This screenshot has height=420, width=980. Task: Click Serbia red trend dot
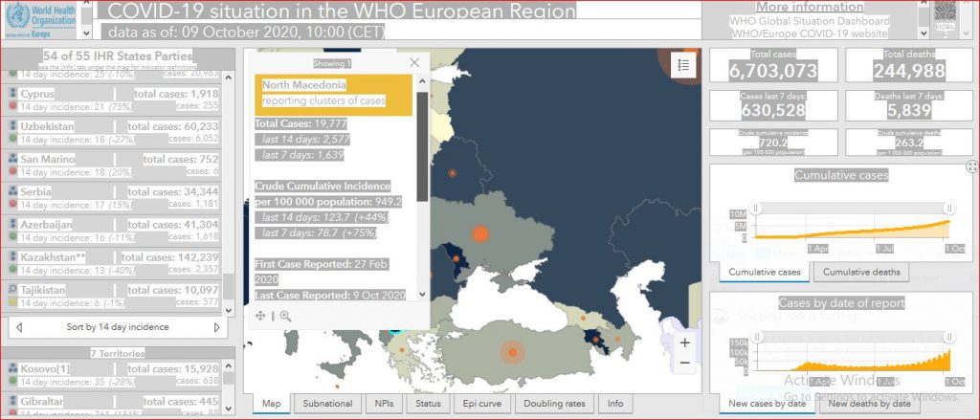[x=12, y=205]
